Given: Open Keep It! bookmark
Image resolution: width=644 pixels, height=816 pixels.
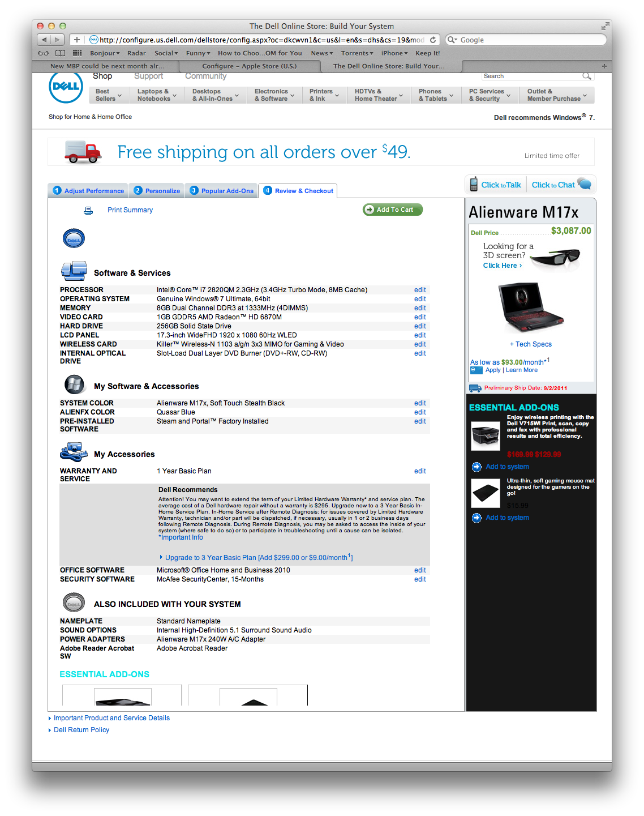Looking at the screenshot, I should [428, 53].
